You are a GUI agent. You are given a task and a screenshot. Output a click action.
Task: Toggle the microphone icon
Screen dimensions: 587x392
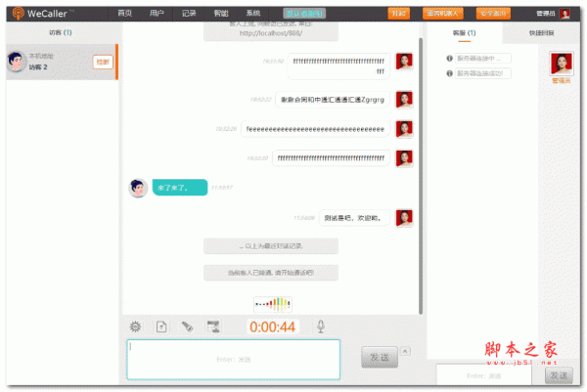pos(321,327)
